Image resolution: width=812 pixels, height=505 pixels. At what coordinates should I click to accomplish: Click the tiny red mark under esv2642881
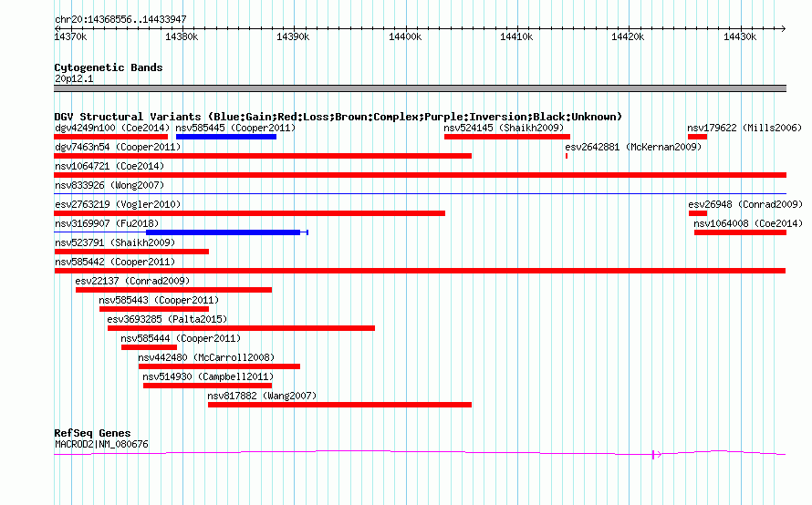567,156
